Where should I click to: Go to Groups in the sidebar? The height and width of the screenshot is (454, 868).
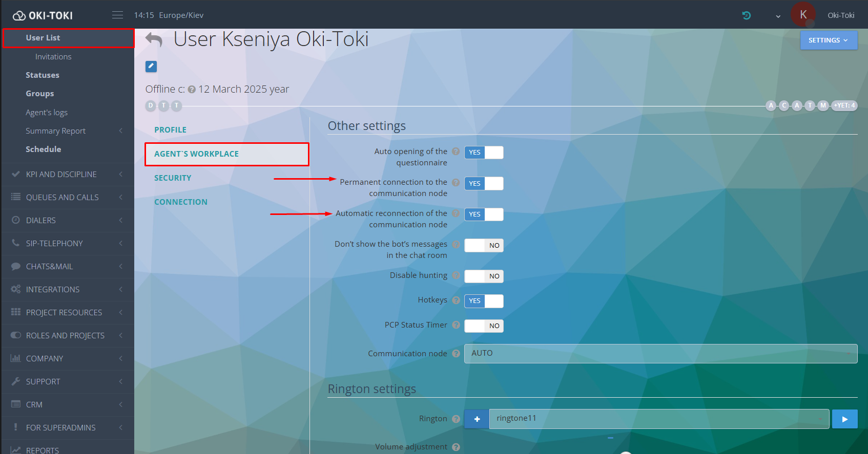40,94
